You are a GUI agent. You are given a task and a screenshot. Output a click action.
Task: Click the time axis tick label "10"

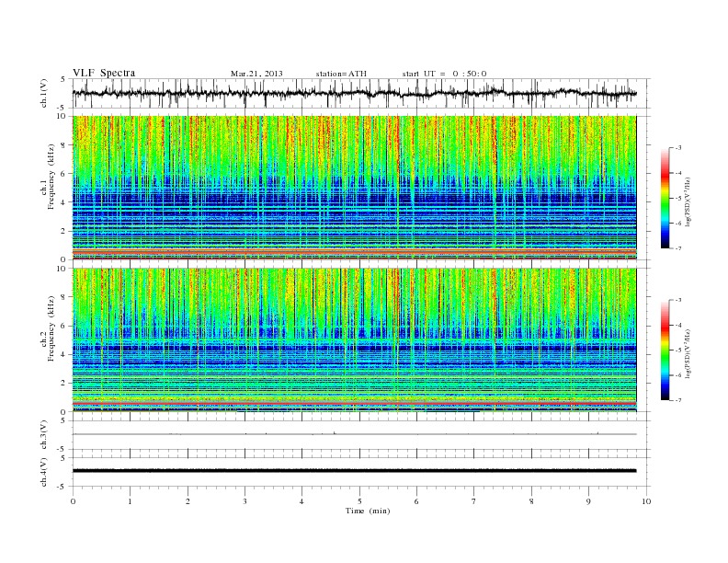click(x=646, y=501)
